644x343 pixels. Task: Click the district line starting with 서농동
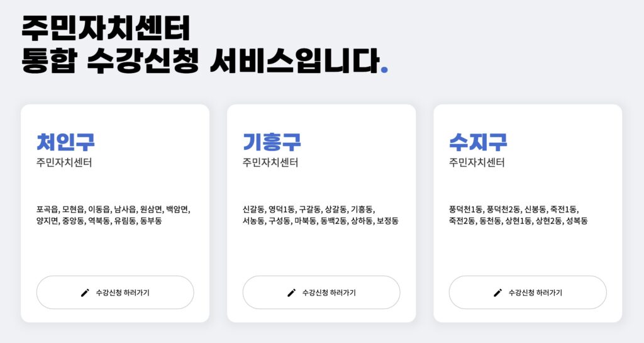320,221
